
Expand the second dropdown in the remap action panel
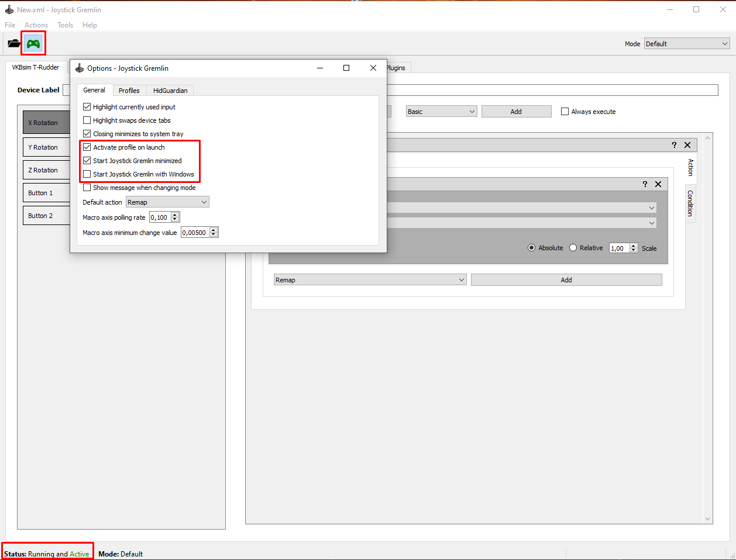[x=652, y=223]
